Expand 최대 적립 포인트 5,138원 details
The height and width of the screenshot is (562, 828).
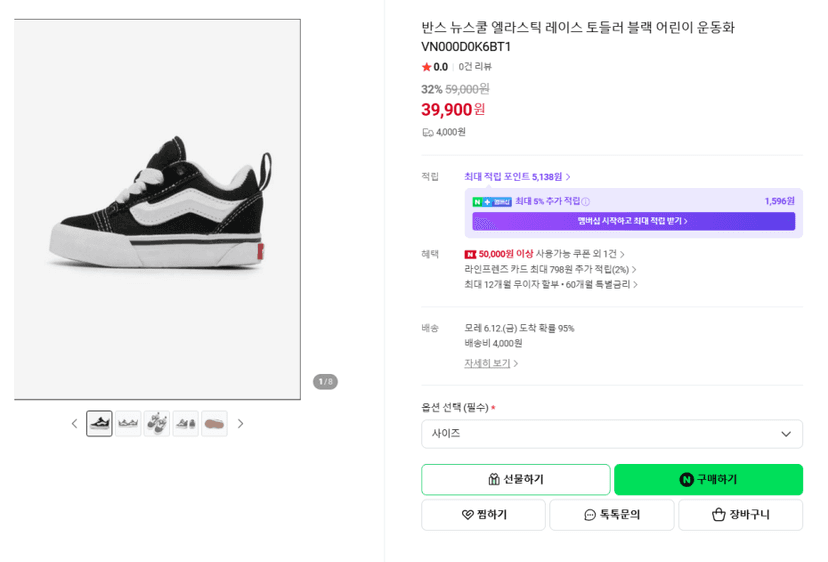[517, 177]
